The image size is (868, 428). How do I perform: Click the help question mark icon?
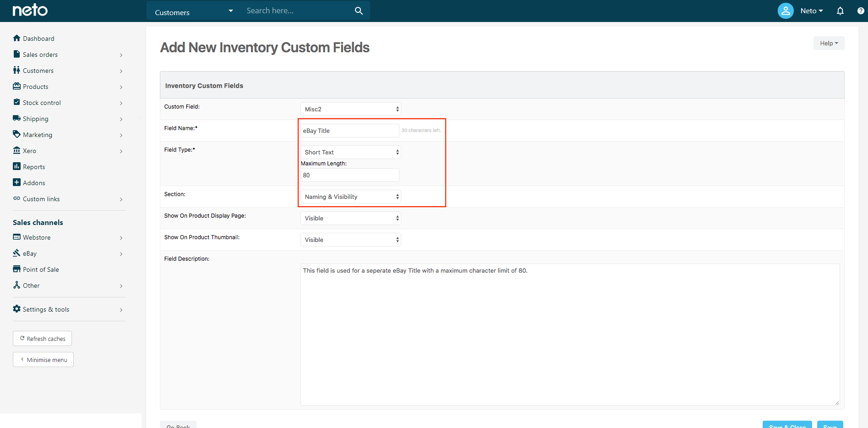pyautogui.click(x=861, y=11)
